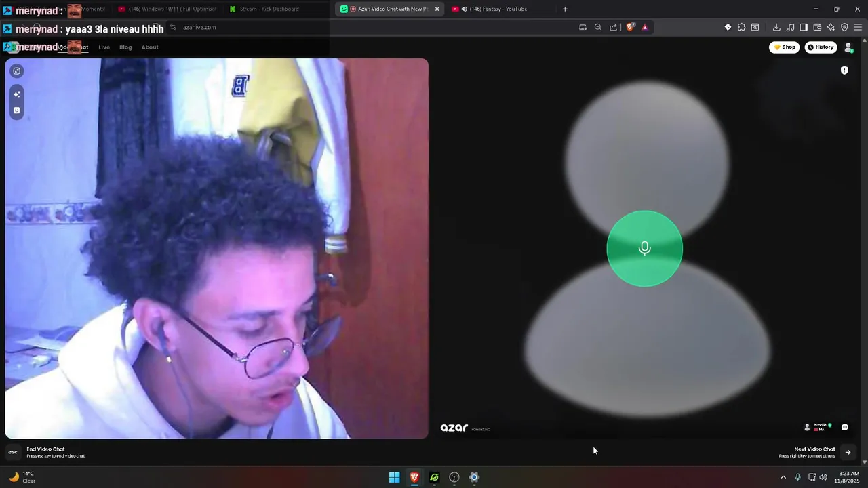
Task: Open the OBS Studio taskbar icon
Action: tap(454, 477)
